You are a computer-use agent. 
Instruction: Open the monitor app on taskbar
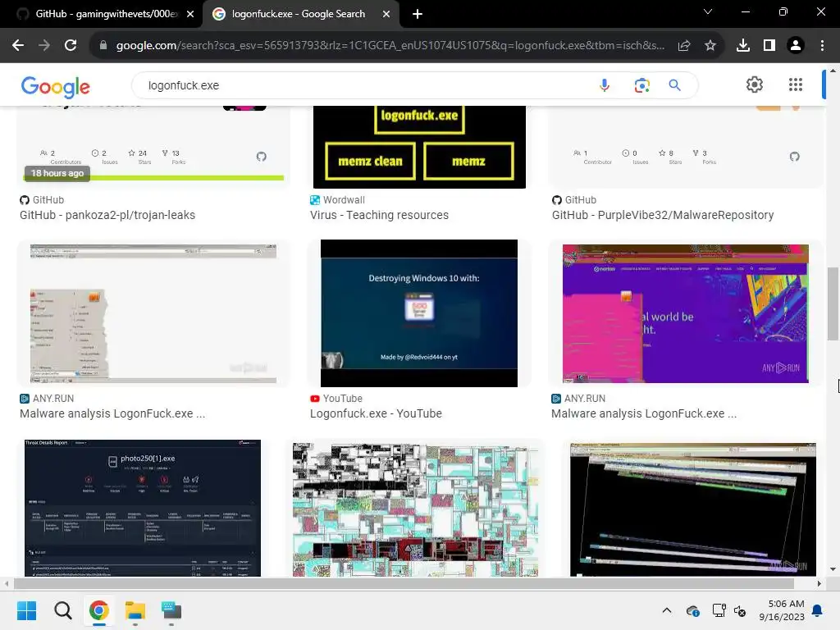click(x=171, y=610)
